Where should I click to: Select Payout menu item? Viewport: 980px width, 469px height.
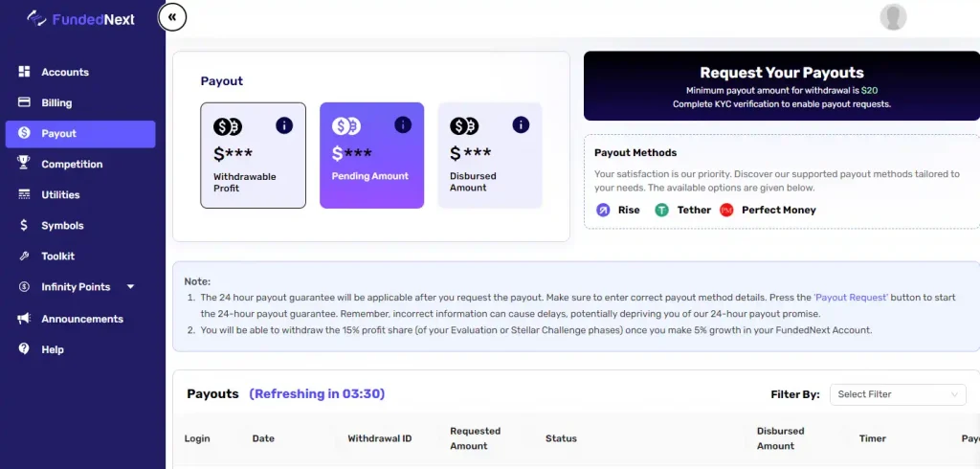pyautogui.click(x=80, y=133)
